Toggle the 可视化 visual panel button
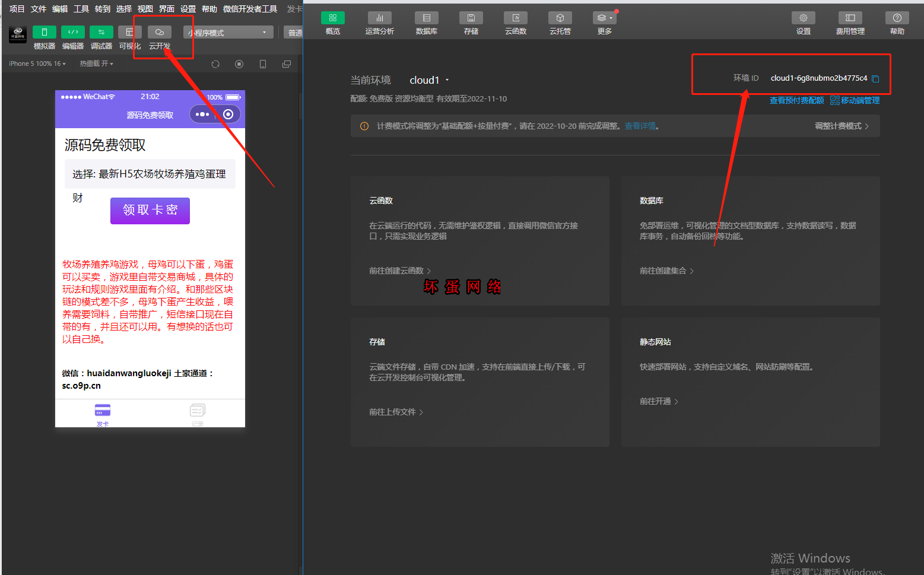Viewport: 924px width, 575px height. pyautogui.click(x=130, y=32)
